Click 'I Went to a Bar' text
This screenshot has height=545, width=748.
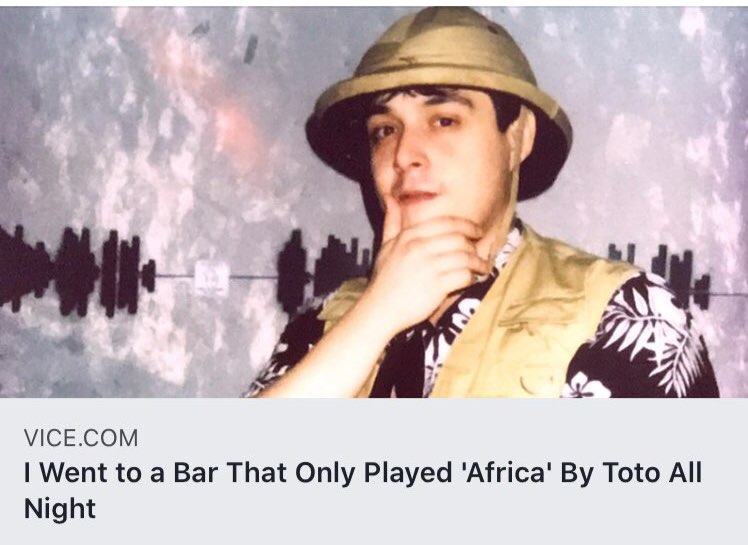121,472
